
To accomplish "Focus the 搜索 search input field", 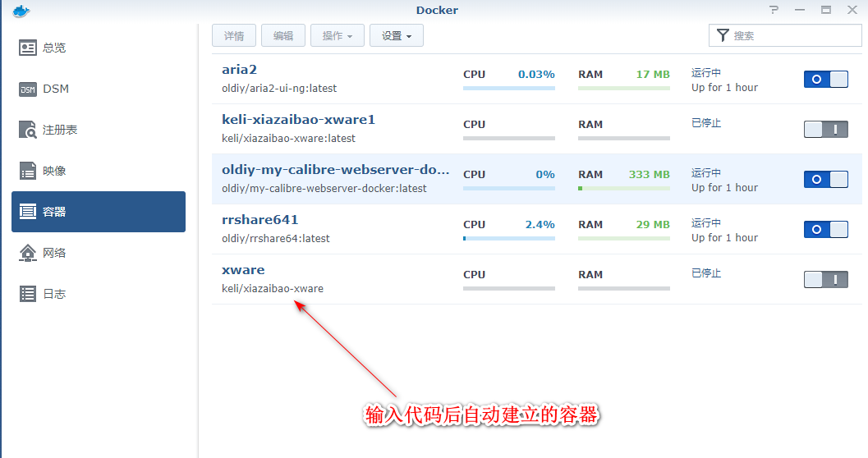I will pyautogui.click(x=785, y=35).
